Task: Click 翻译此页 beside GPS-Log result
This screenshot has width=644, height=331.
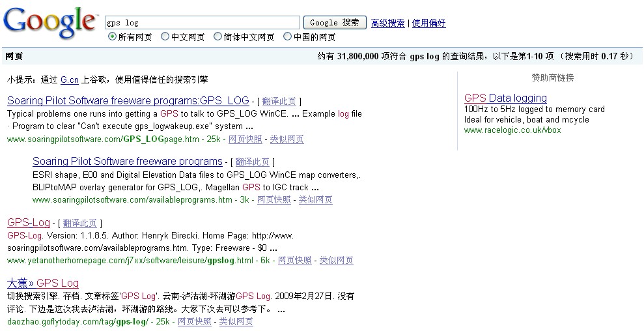Action: pyautogui.click(x=79, y=223)
